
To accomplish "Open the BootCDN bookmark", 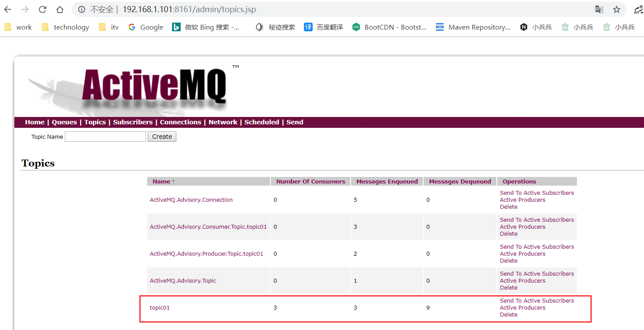I will pos(389,27).
